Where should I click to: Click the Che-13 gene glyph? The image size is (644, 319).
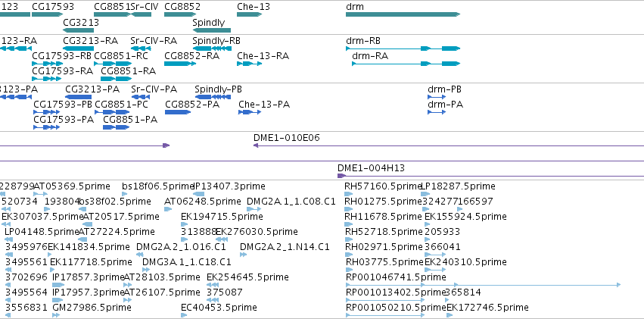(249, 14)
